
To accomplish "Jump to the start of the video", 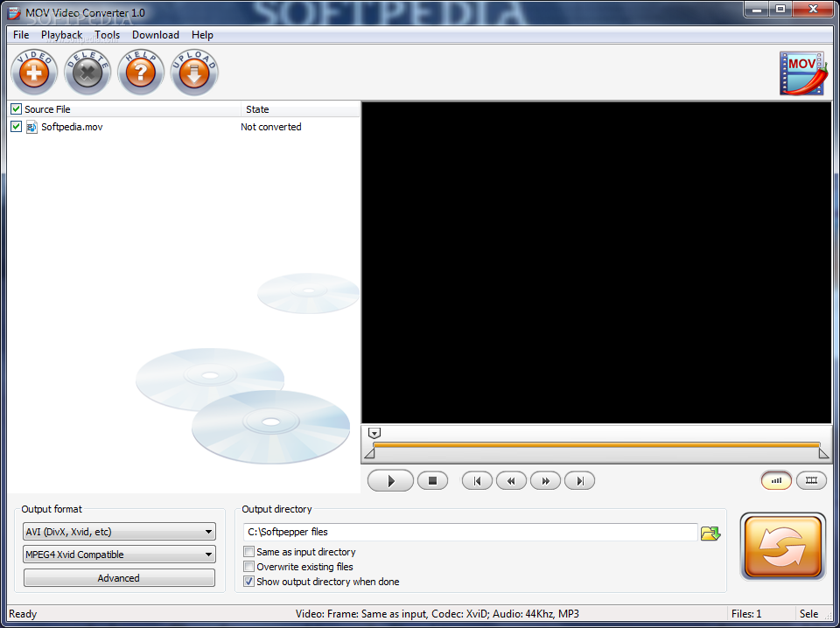I will (x=478, y=481).
